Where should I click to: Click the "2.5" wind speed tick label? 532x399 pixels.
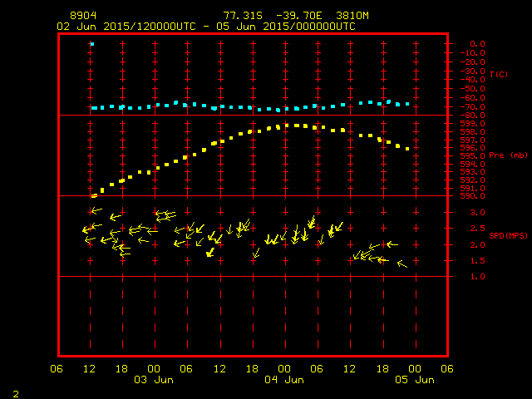point(477,229)
